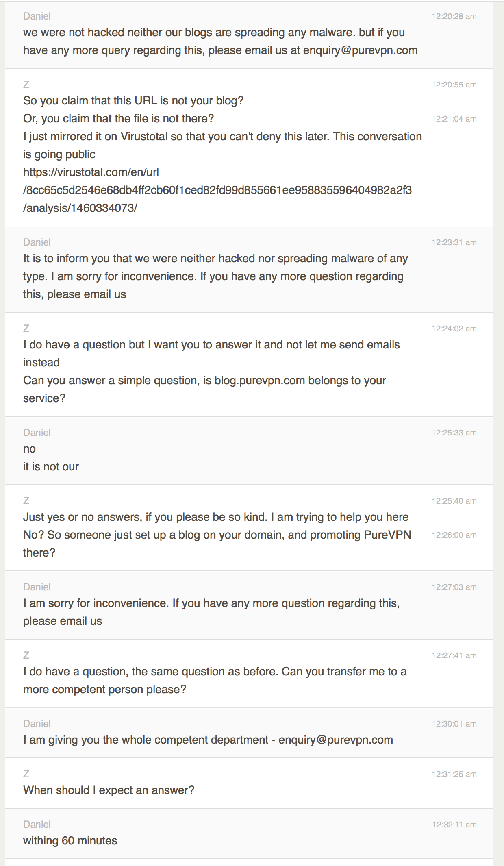This screenshot has height=866, width=504.
Task: Click enquiry@purevpn.com in competent department message
Action: coord(336,740)
